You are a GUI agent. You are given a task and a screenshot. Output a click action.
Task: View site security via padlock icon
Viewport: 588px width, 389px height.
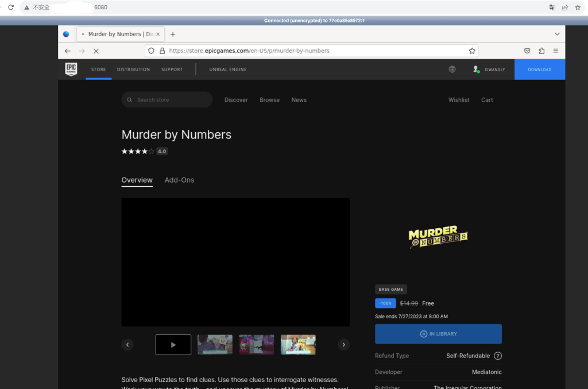(162, 51)
